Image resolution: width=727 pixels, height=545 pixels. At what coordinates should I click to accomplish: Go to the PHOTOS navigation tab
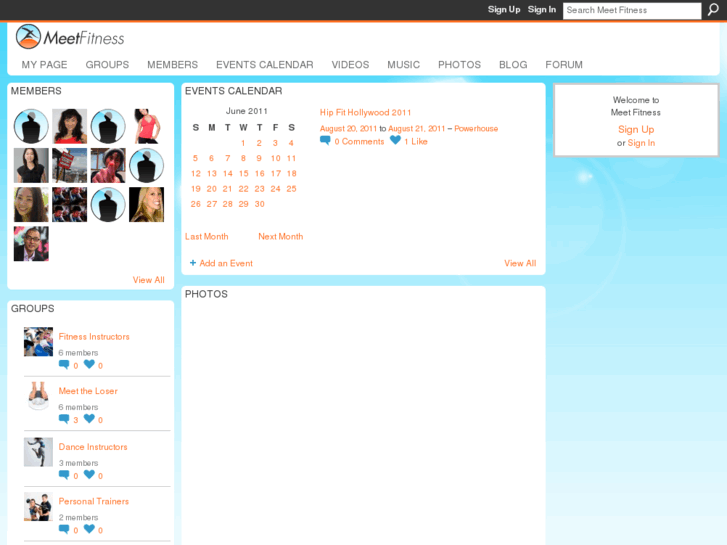click(459, 65)
